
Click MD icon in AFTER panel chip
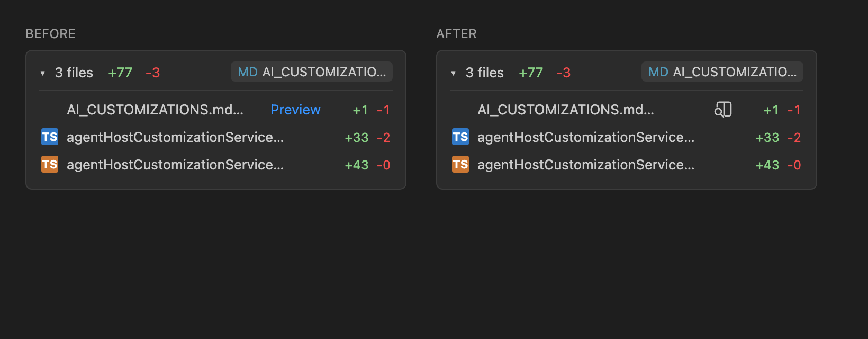(658, 72)
